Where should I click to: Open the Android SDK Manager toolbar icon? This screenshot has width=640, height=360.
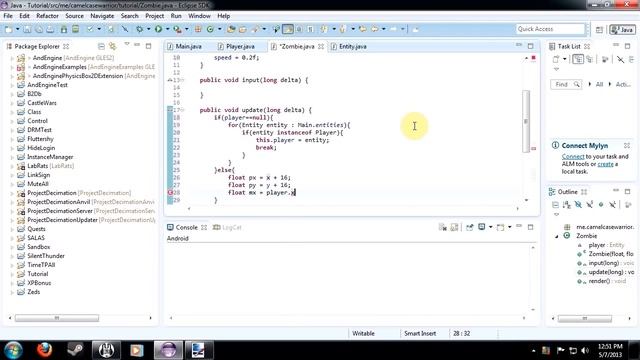tap(64, 29)
